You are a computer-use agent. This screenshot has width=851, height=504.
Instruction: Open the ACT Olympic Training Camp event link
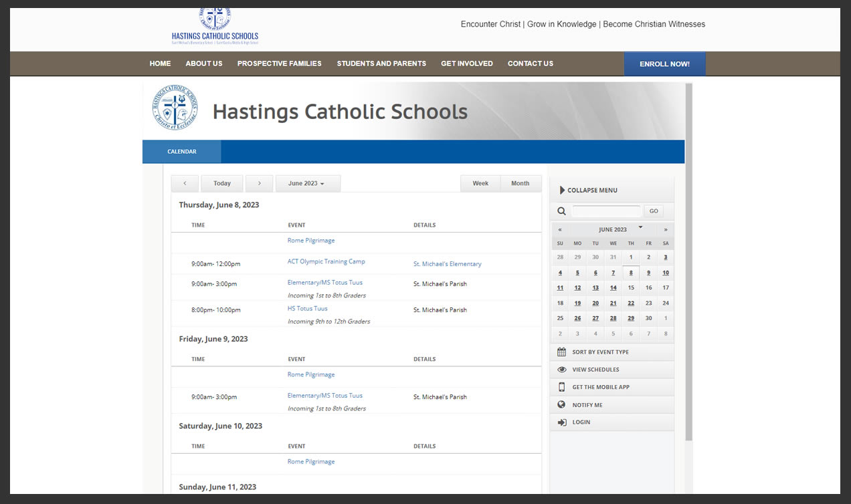coord(326,261)
